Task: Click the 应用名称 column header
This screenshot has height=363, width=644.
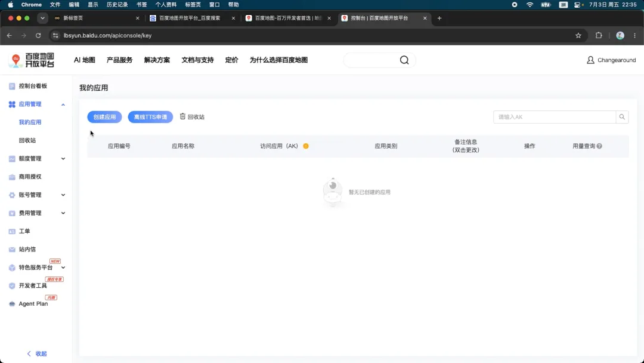Action: click(183, 146)
